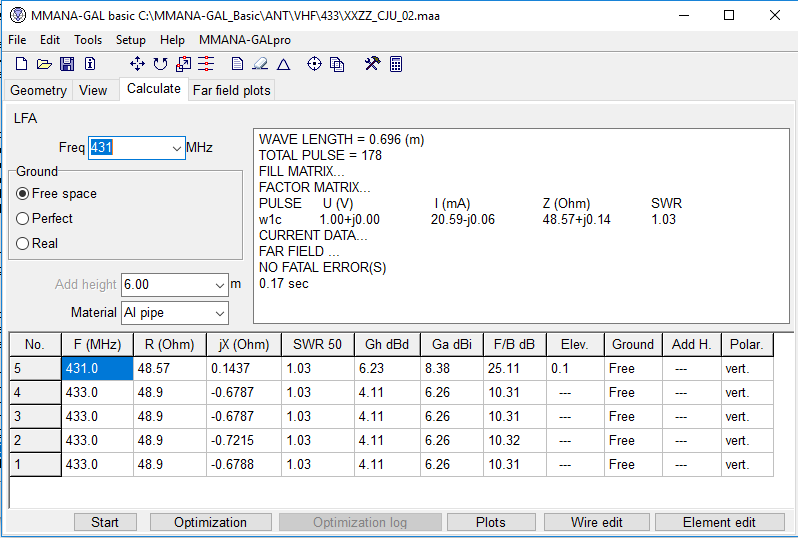This screenshot has height=538, width=798.
Task: Click the move (four arrows) toolbar icon
Action: click(137, 64)
